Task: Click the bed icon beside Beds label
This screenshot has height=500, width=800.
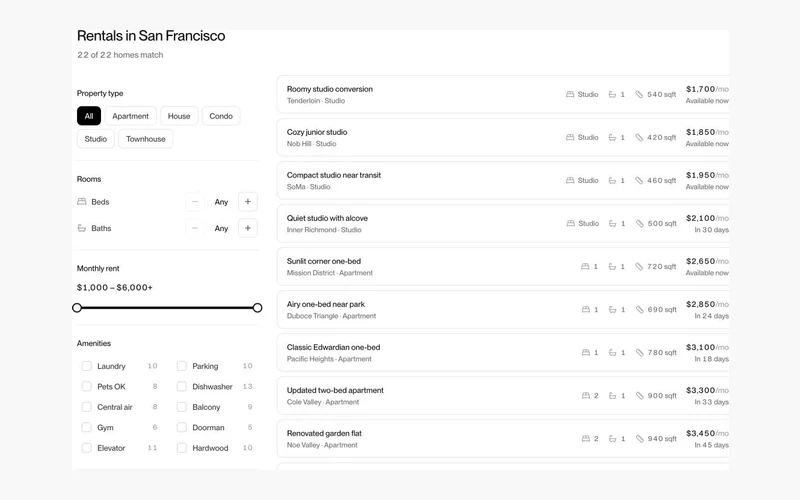Action: click(x=82, y=202)
